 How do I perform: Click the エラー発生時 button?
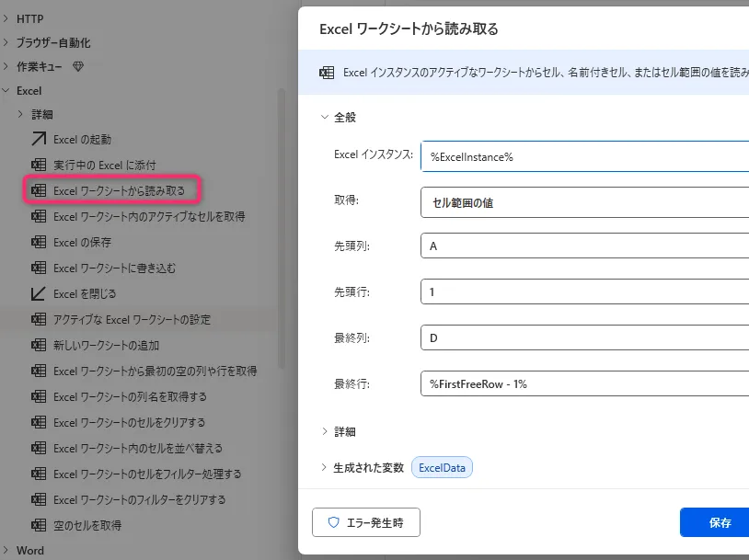(x=366, y=522)
